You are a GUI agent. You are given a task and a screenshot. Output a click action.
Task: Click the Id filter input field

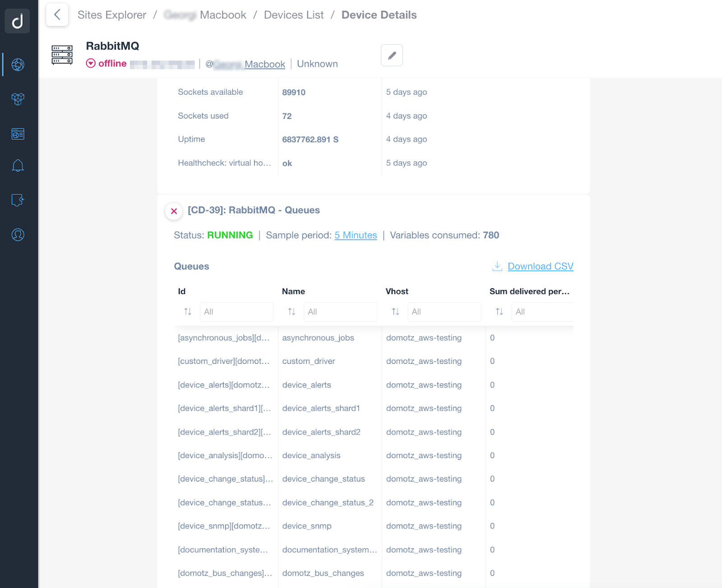coord(236,312)
